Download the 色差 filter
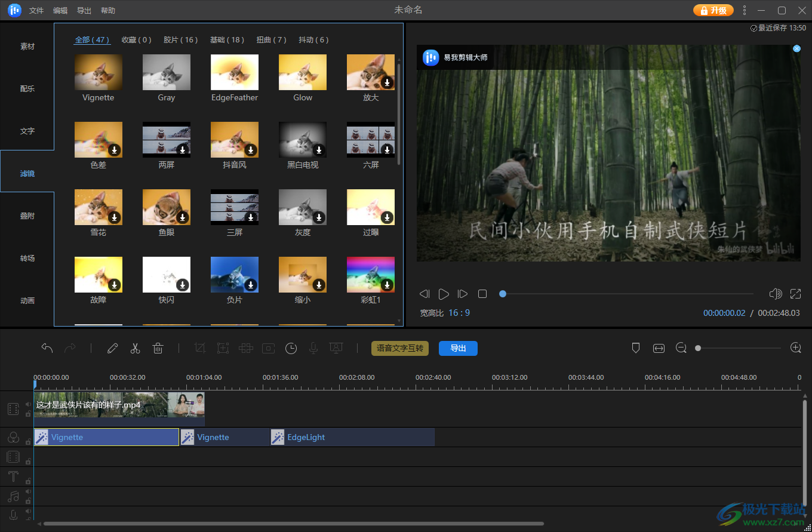The height and width of the screenshot is (532, 812). [x=115, y=150]
